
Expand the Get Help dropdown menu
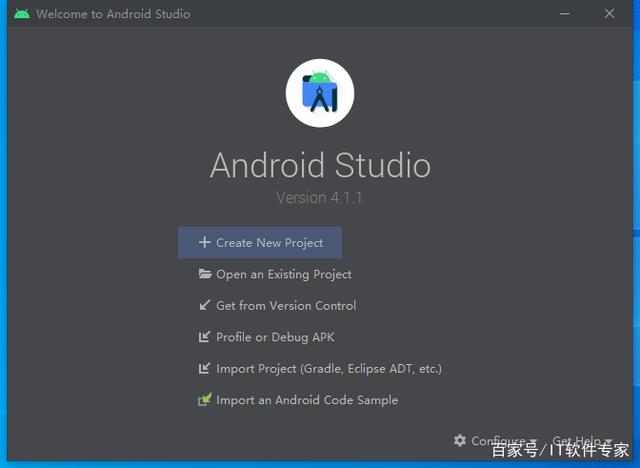[582, 441]
